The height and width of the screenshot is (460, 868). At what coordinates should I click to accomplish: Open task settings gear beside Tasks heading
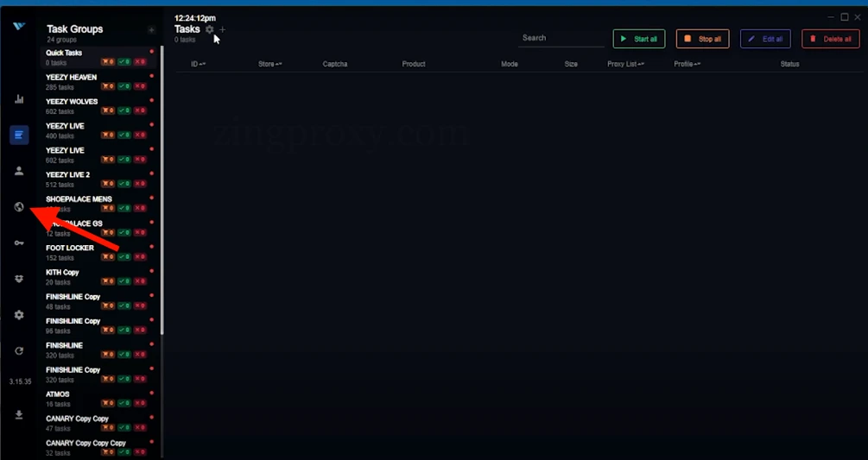pos(209,29)
